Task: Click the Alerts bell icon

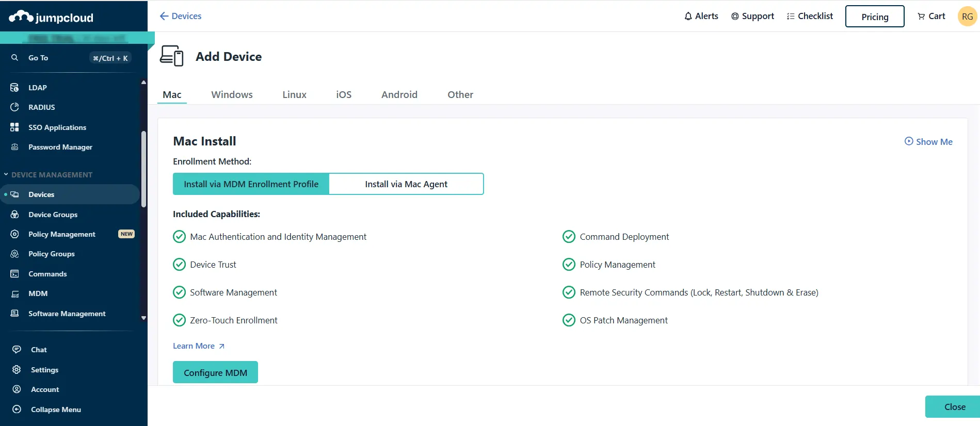Action: pos(688,17)
